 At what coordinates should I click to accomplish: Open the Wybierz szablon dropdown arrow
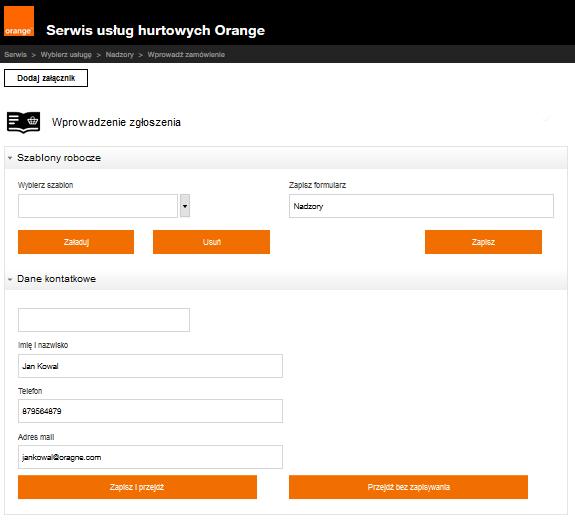185,206
